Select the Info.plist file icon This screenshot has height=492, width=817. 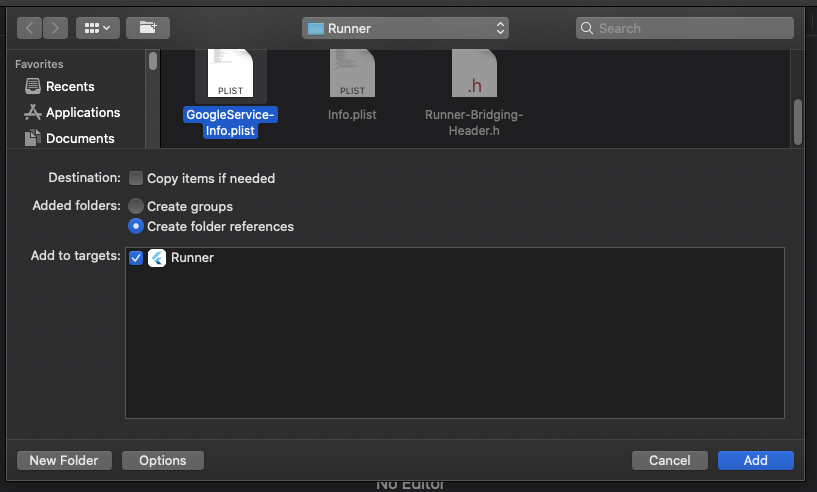coord(352,73)
